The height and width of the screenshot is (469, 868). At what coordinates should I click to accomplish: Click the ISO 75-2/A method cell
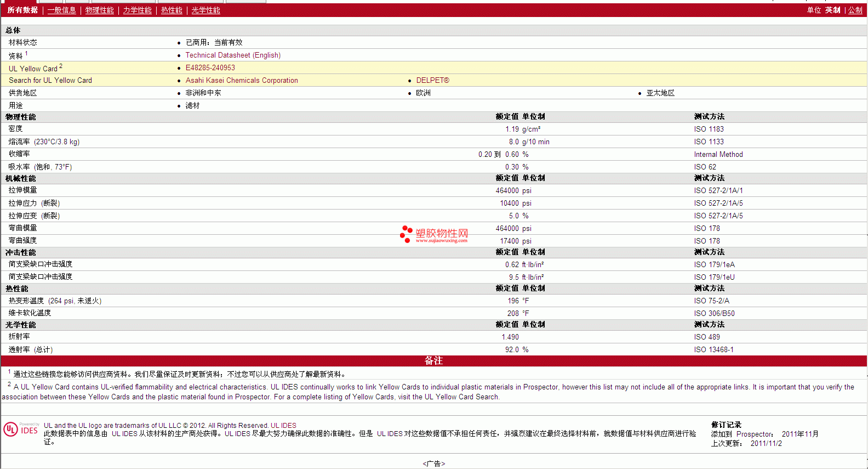(712, 301)
